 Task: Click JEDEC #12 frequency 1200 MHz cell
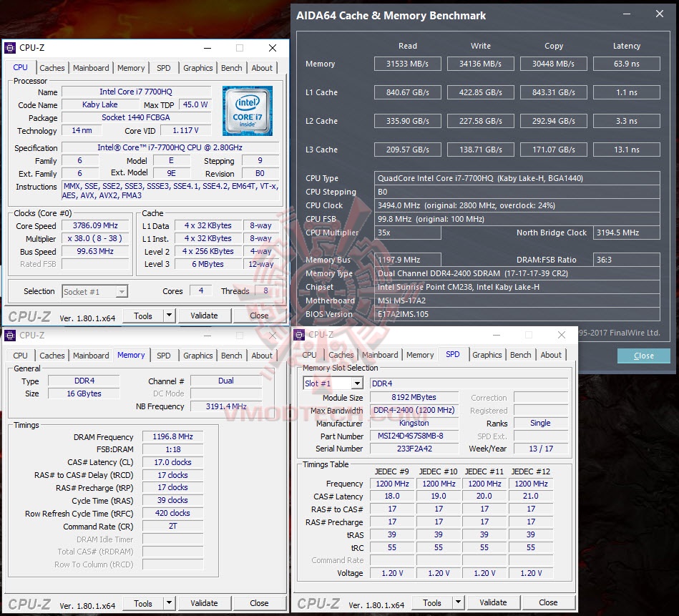click(531, 484)
